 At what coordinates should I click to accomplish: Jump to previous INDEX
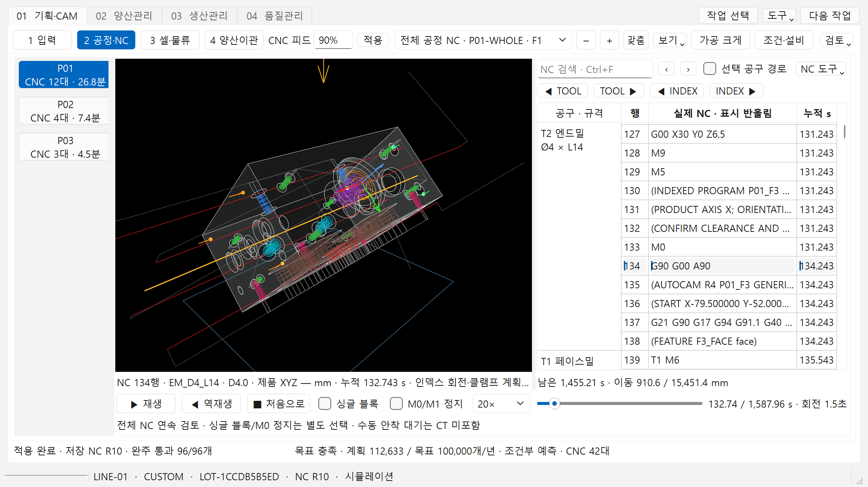(x=677, y=91)
